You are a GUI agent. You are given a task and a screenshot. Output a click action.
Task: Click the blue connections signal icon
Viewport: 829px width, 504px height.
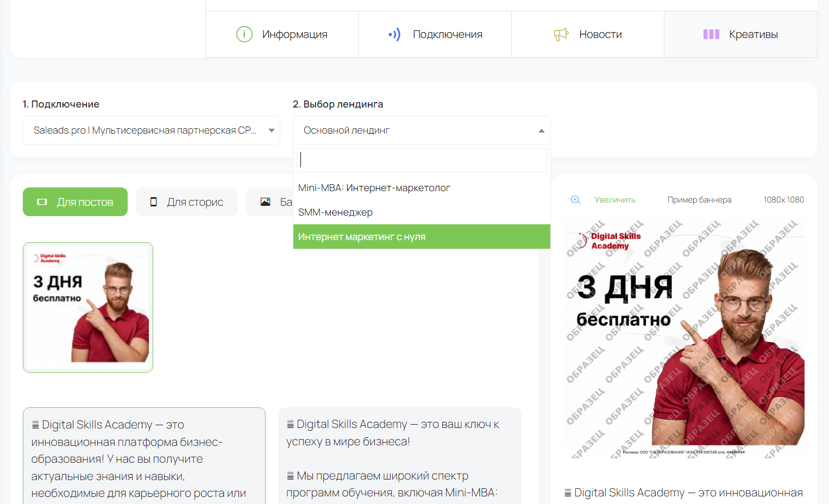pyautogui.click(x=395, y=34)
